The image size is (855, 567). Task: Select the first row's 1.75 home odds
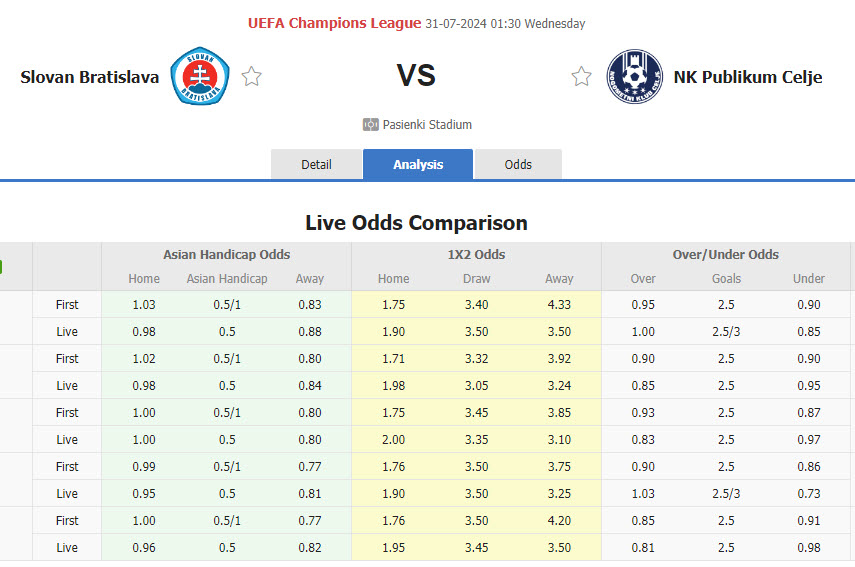click(393, 304)
